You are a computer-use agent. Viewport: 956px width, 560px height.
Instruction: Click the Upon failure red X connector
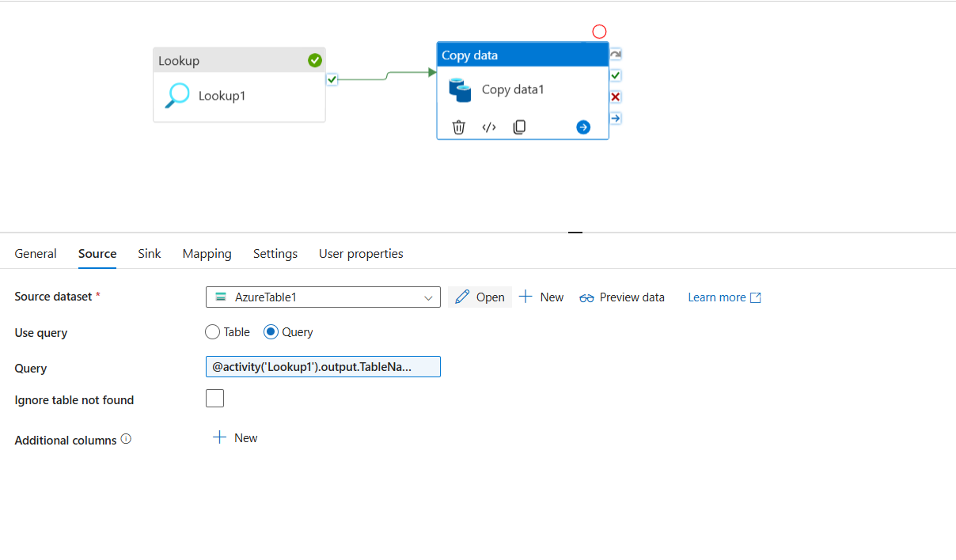616,96
